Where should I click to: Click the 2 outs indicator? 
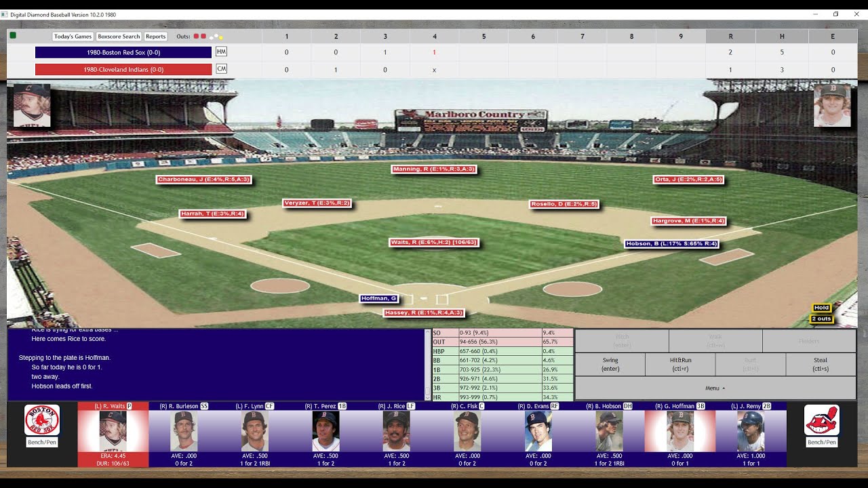coord(821,319)
